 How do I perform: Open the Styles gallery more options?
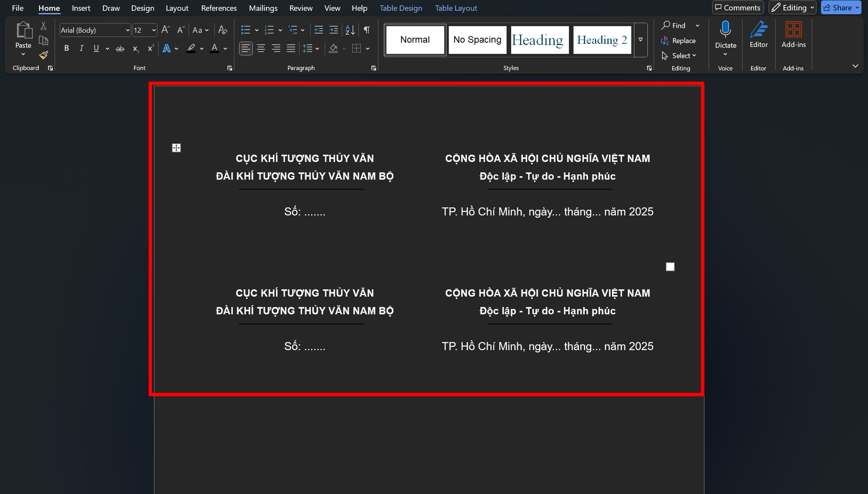(x=640, y=40)
